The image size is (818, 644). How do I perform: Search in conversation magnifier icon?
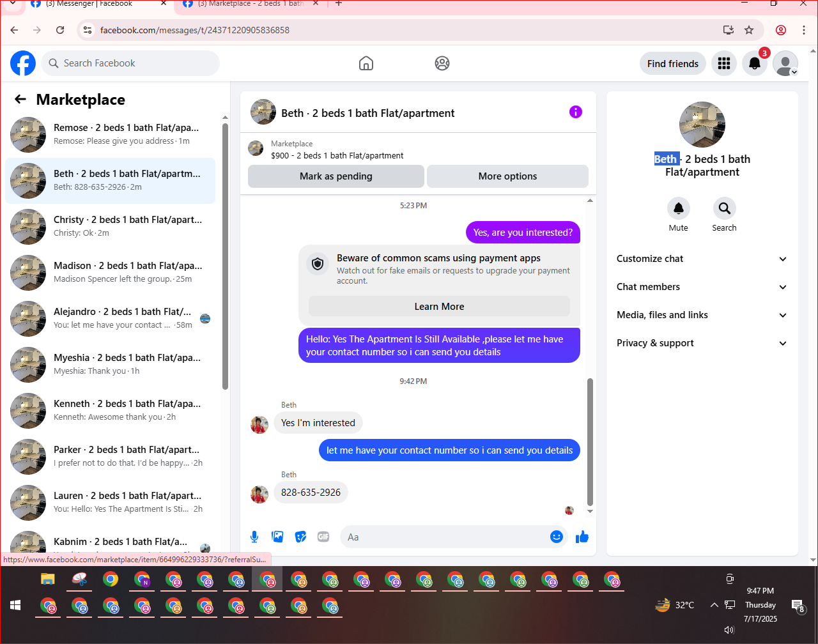[x=724, y=208]
